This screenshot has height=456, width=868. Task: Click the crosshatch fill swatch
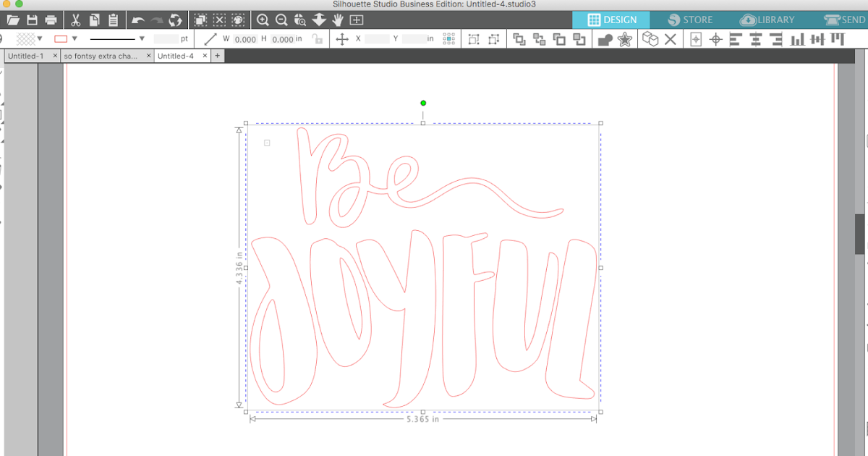click(x=26, y=39)
